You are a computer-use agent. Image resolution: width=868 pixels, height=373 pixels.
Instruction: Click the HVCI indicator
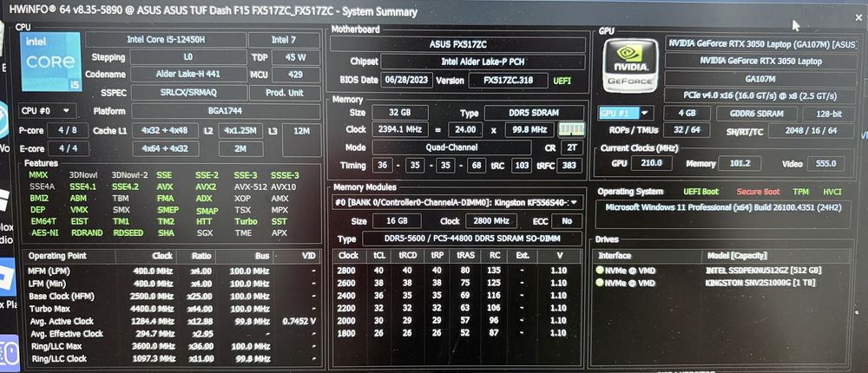tap(832, 192)
